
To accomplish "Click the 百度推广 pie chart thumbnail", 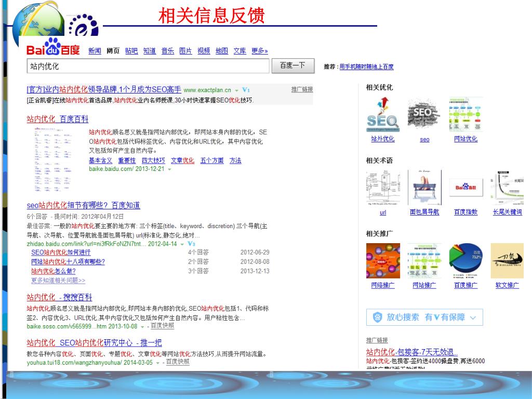I will [x=466, y=261].
